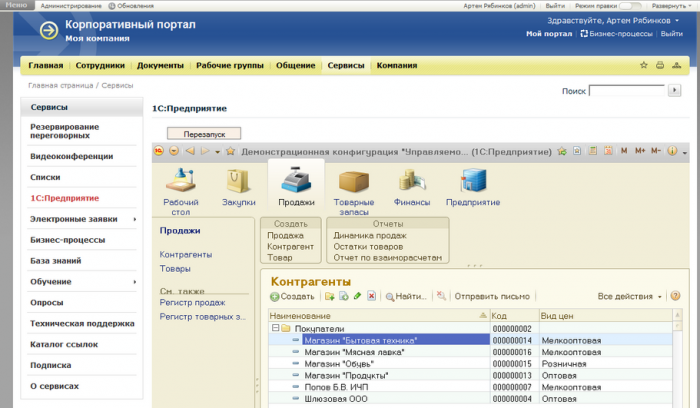The height and width of the screenshot is (408, 700).
Task: Open the user name dropdown in header
Action: point(677,21)
